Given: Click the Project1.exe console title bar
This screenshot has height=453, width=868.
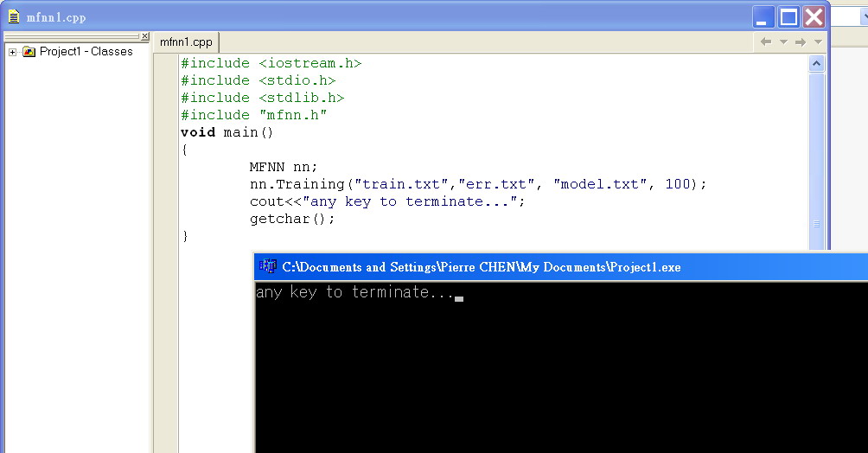Looking at the screenshot, I should click(x=519, y=267).
